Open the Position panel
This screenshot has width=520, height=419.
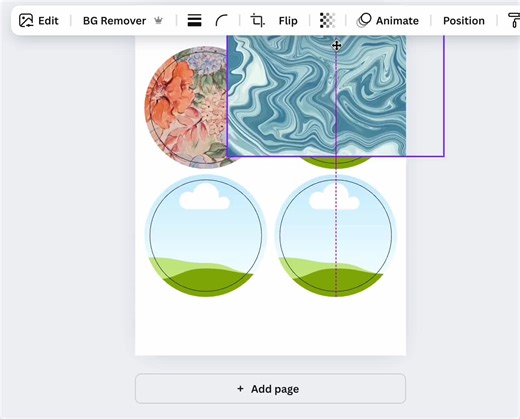pos(464,21)
